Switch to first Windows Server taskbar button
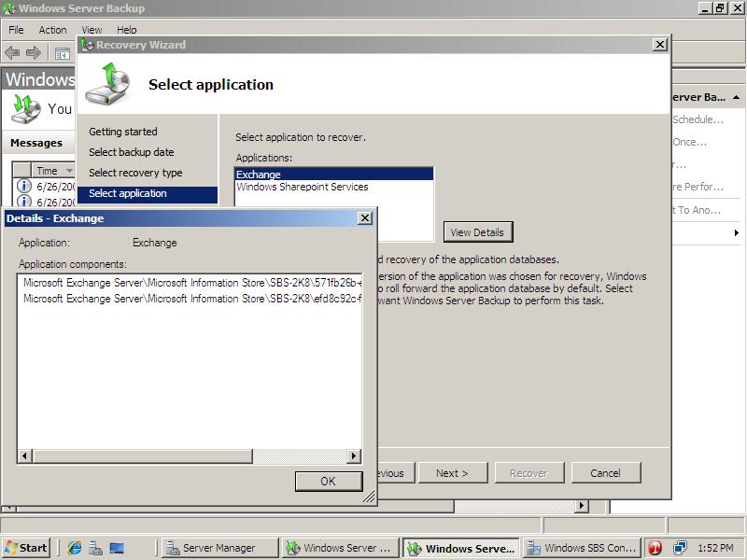The image size is (747, 560). (341, 548)
